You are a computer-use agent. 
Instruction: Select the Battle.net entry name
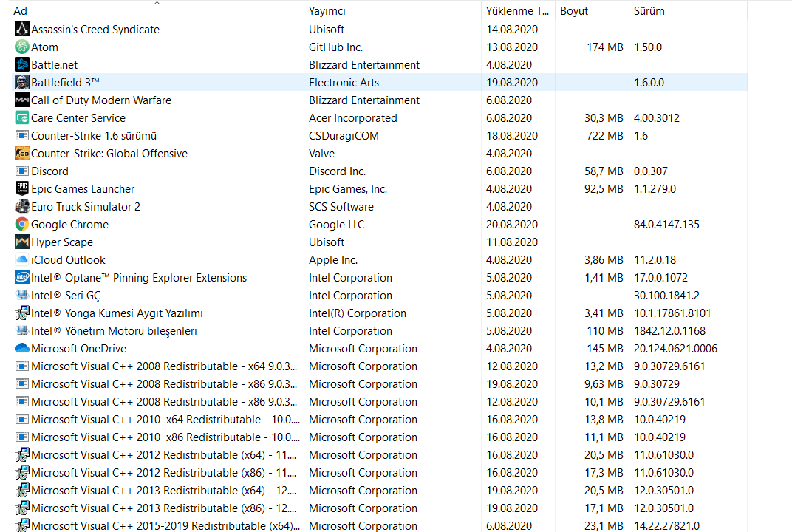tap(54, 65)
